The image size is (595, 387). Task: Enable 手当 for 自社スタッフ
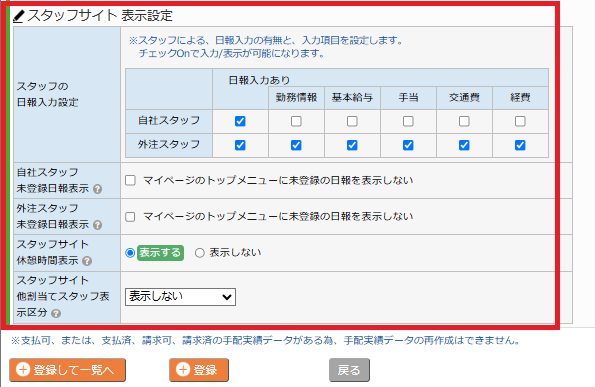(x=408, y=121)
